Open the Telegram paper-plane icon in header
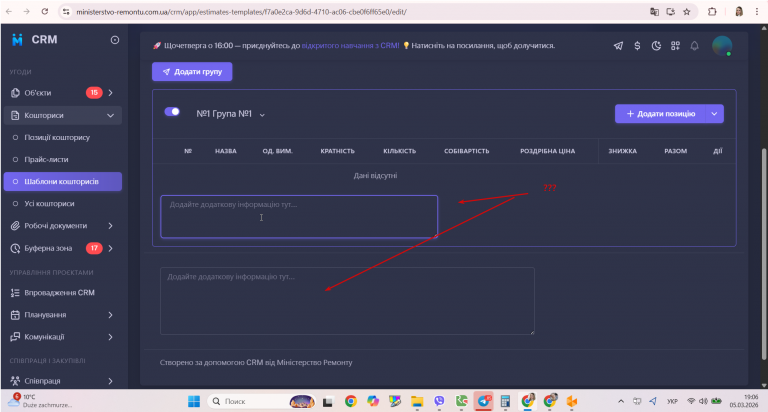Viewport: 768px width, 412px height. click(x=618, y=46)
